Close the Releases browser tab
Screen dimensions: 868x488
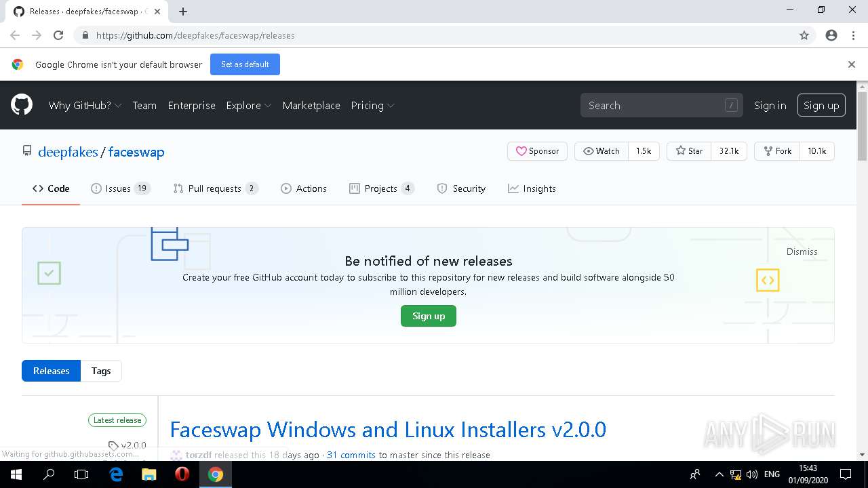pos(157,12)
